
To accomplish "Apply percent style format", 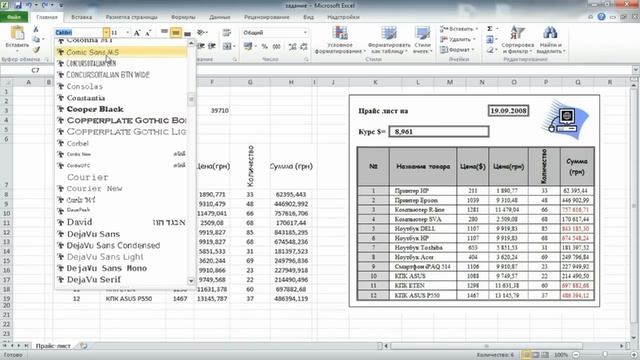I will [264, 47].
